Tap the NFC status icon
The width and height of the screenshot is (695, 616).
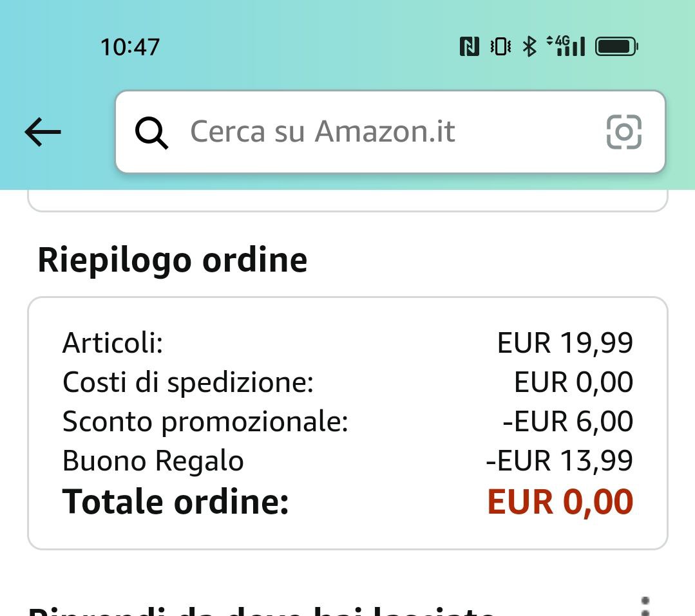click(469, 46)
